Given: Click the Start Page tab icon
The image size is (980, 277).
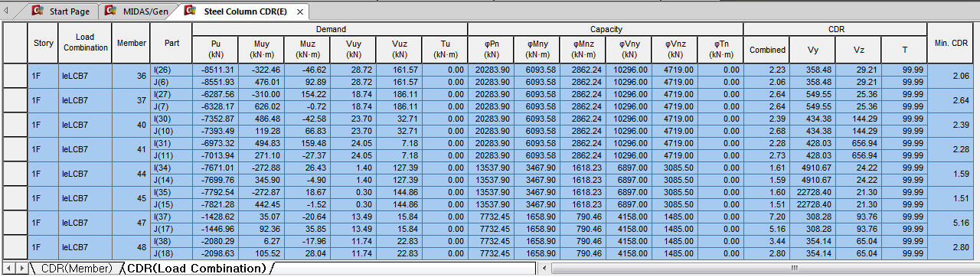Looking at the screenshot, I should point(38,11).
